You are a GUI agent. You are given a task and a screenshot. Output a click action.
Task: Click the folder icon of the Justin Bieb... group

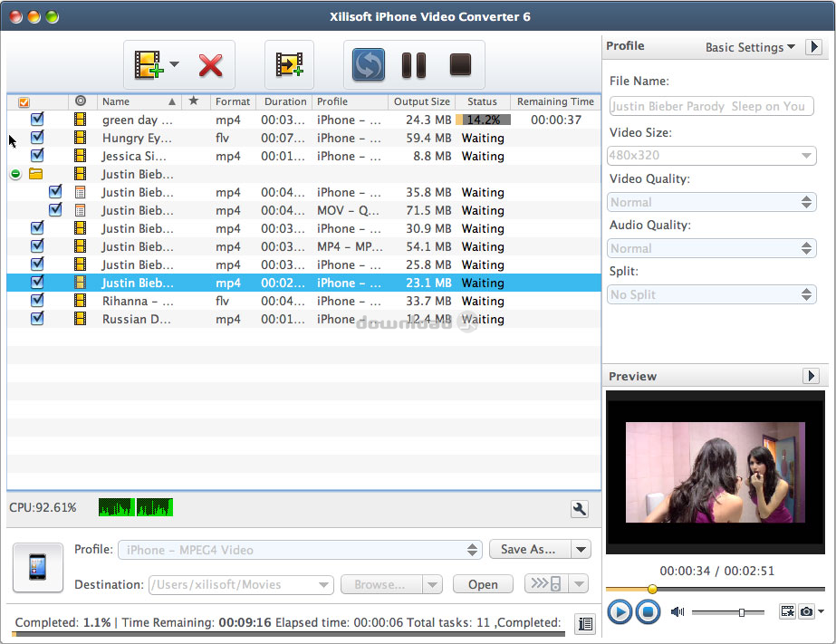tap(35, 173)
